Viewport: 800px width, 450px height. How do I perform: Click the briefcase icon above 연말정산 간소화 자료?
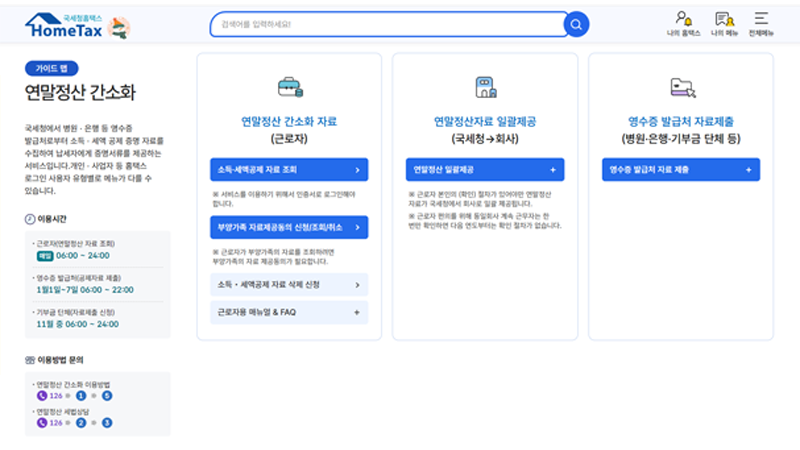(290, 87)
